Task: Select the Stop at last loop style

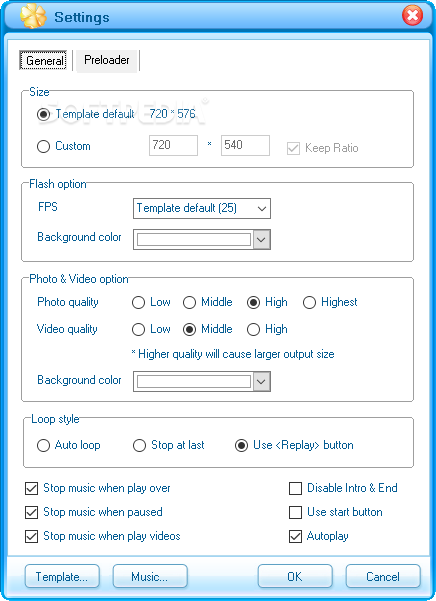Action: pos(139,446)
